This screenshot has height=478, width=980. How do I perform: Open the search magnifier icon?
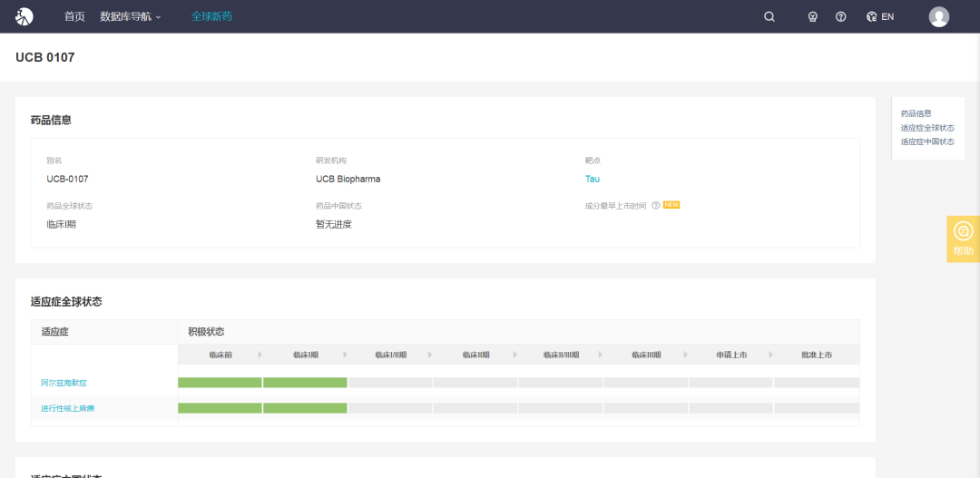point(769,17)
